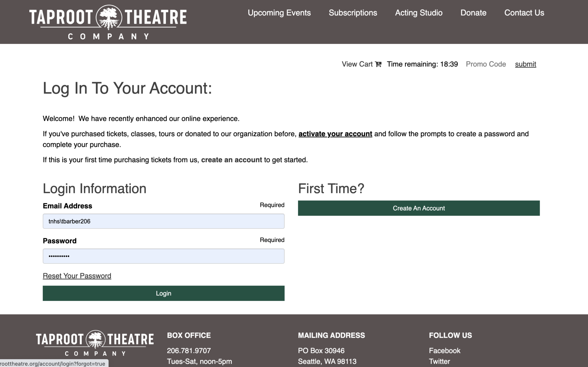The width and height of the screenshot is (588, 367).
Task: Open the Reset Your Password link
Action: tap(77, 276)
